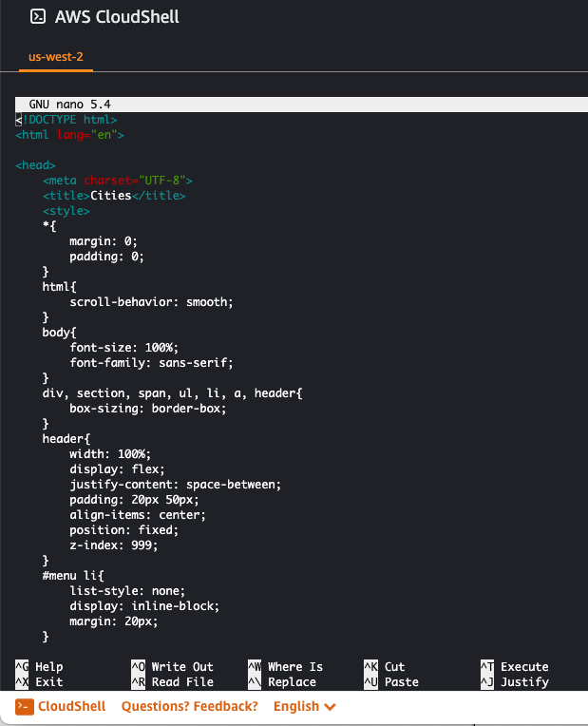Click the font-family: sans-serif; line
This screenshot has height=726, width=588.
[151, 363]
